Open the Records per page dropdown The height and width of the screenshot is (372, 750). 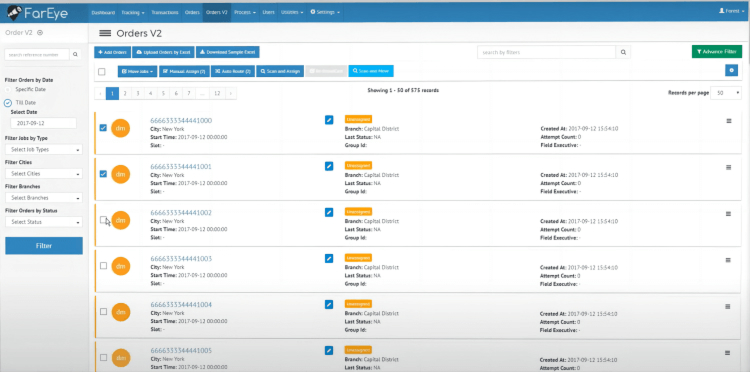[726, 93]
